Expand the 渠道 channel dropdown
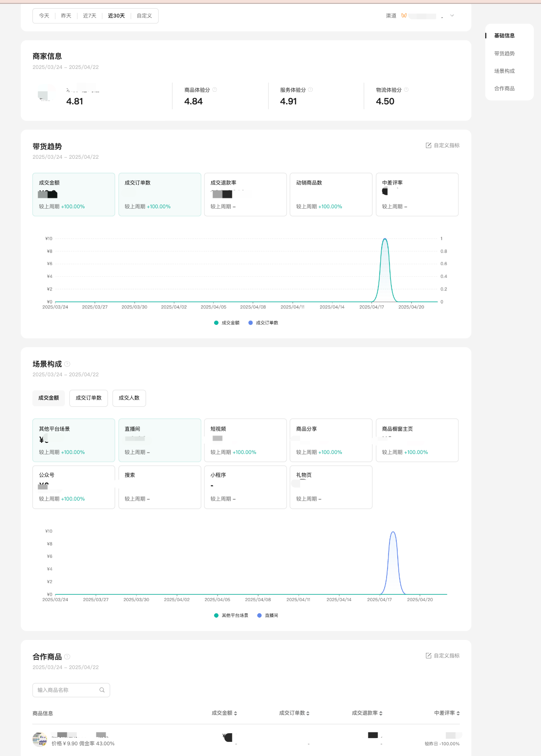The height and width of the screenshot is (756, 541). tap(452, 16)
